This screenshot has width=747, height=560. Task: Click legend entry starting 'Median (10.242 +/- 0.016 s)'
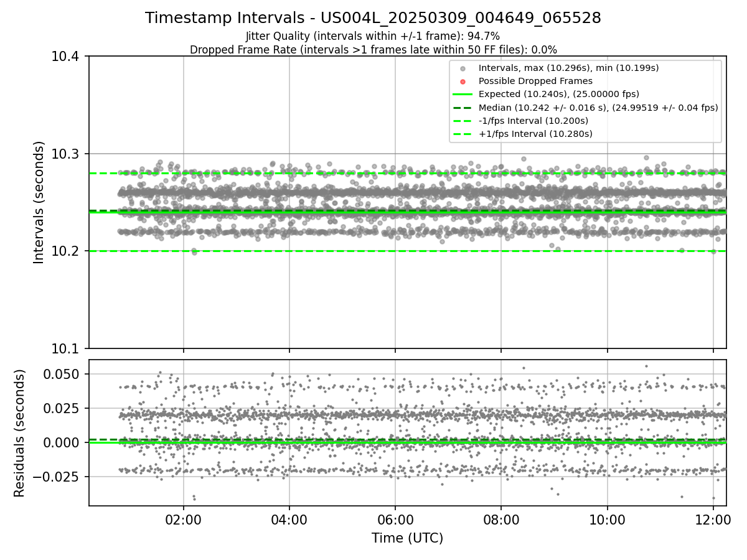coord(598,107)
